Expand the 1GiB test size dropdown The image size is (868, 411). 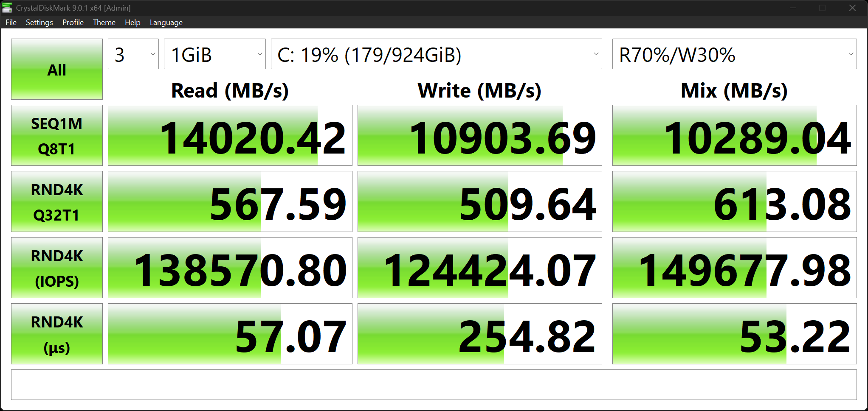215,54
